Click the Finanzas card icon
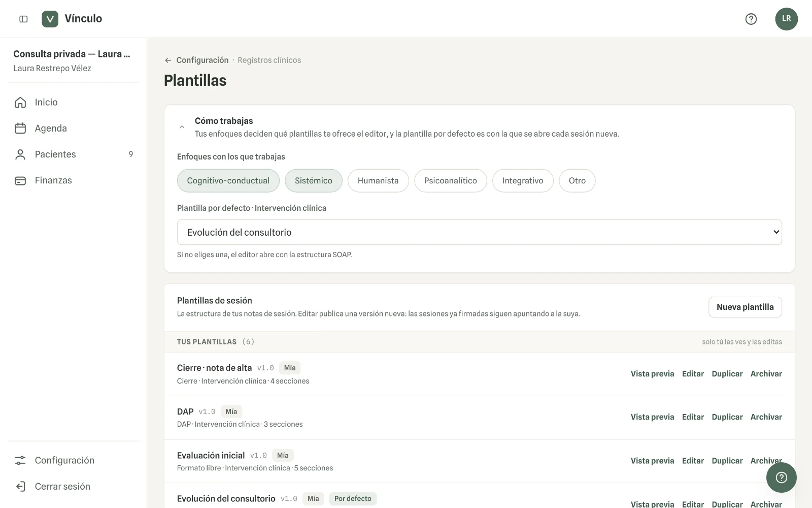 coord(20,180)
